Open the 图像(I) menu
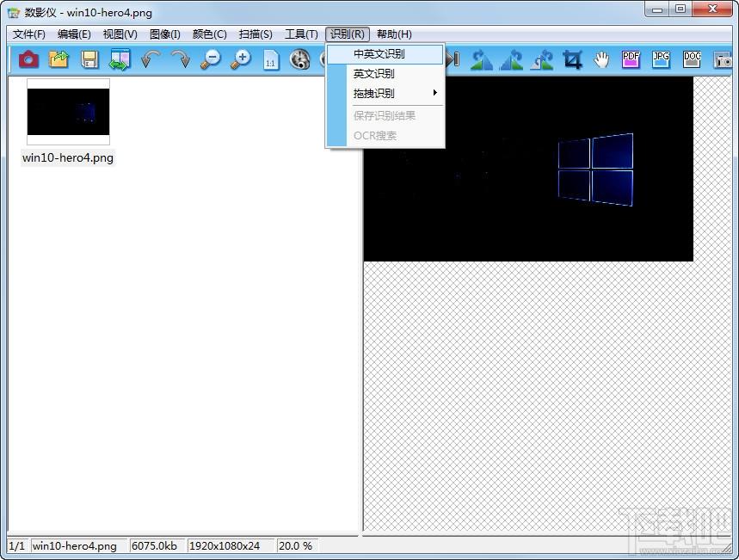Screen dimensions: 739x560 pos(165,34)
